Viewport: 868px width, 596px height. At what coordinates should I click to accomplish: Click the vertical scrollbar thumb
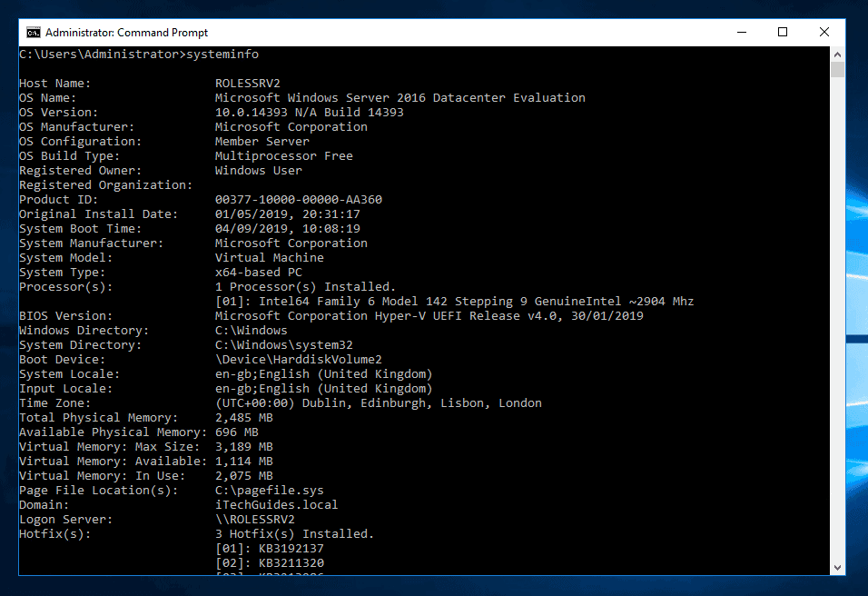coord(837,70)
